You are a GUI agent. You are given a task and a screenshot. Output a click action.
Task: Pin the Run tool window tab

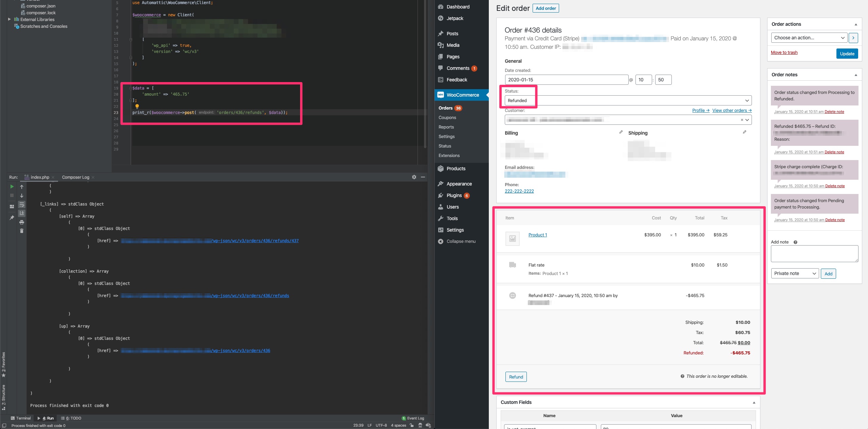(x=12, y=217)
